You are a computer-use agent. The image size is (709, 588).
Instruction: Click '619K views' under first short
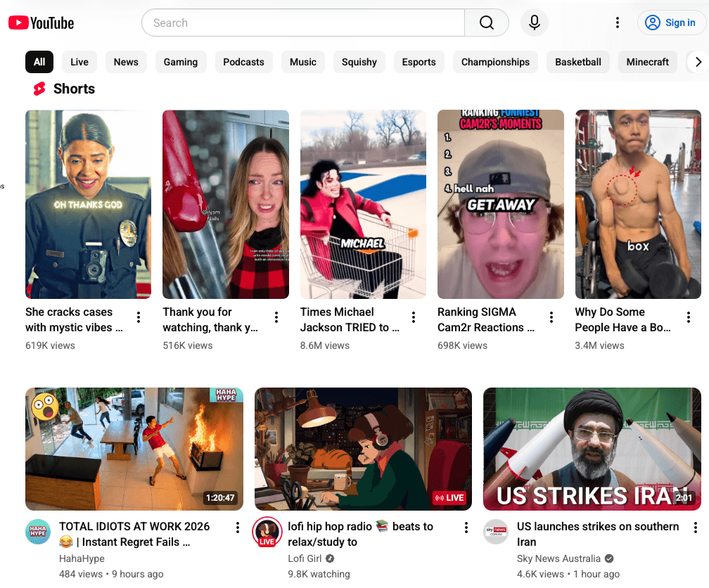pyautogui.click(x=50, y=345)
